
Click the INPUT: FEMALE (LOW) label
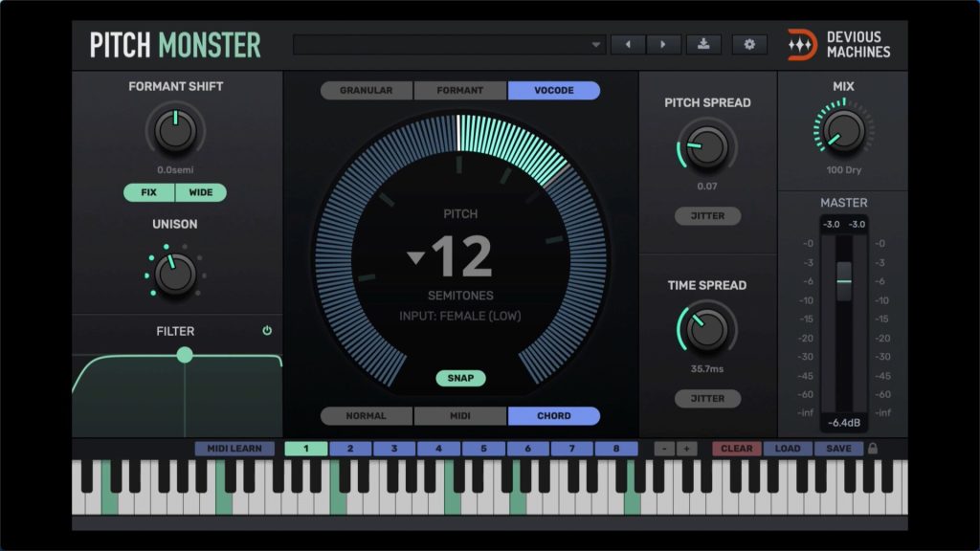(x=460, y=316)
